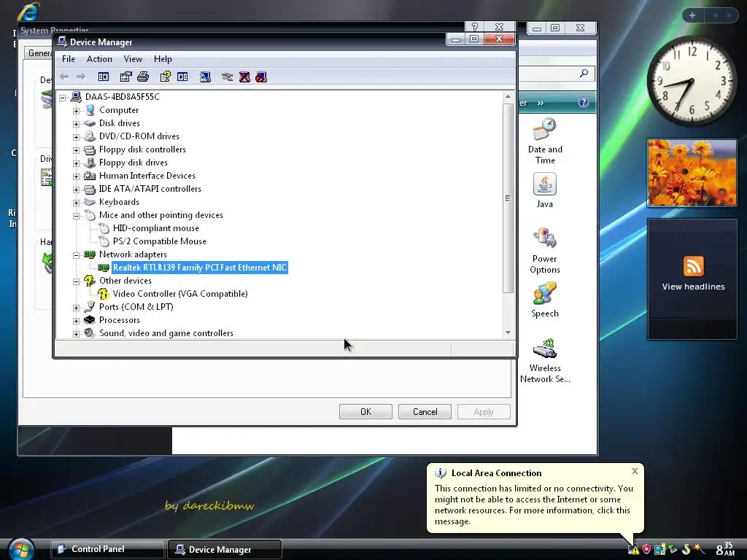Expand Floppy disk controllers node
Screen dimensions: 747x560
tap(76, 150)
